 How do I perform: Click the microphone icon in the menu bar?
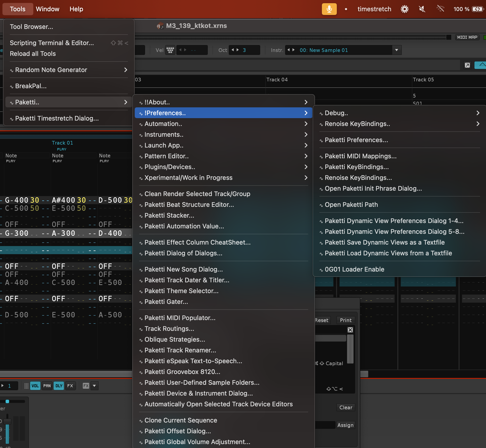coord(329,9)
